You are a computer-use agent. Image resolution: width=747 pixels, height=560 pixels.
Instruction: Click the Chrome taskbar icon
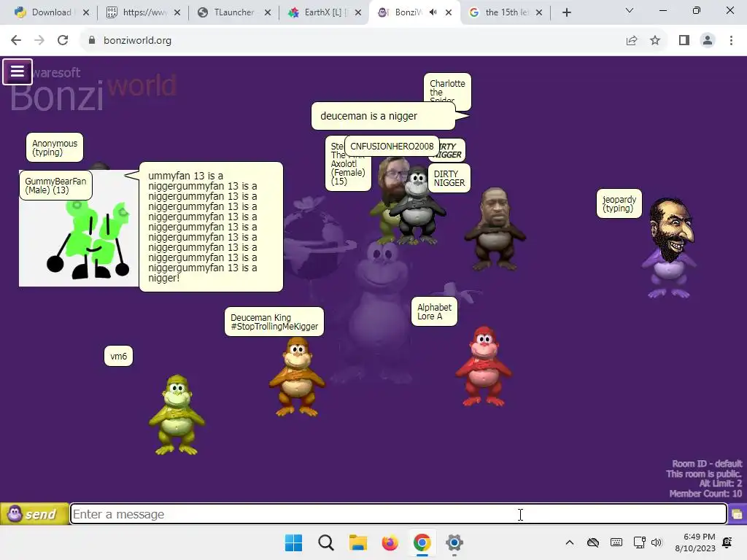[422, 542]
